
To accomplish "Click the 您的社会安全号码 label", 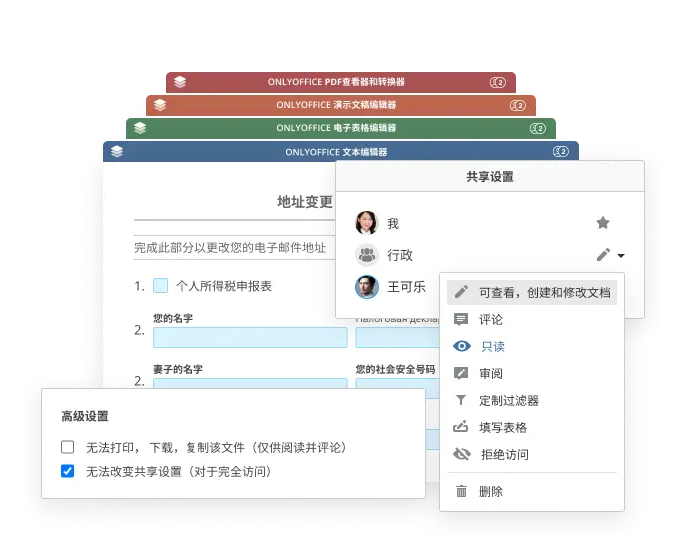I will (395, 369).
